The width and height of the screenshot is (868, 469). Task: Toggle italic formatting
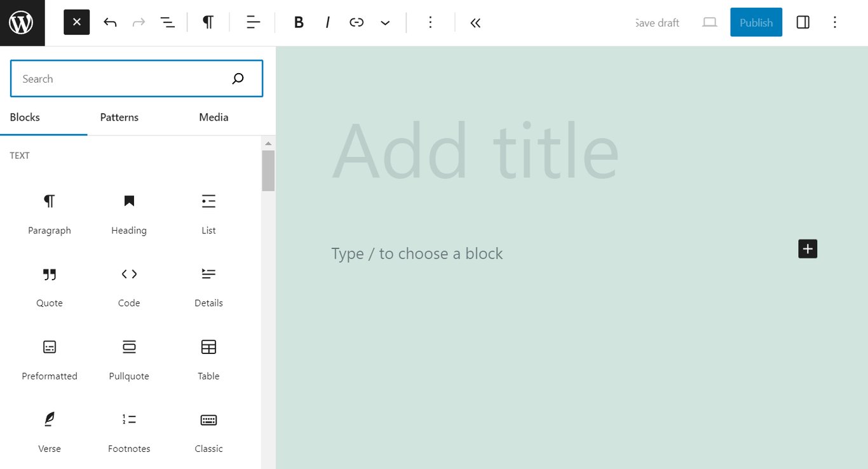pyautogui.click(x=327, y=22)
